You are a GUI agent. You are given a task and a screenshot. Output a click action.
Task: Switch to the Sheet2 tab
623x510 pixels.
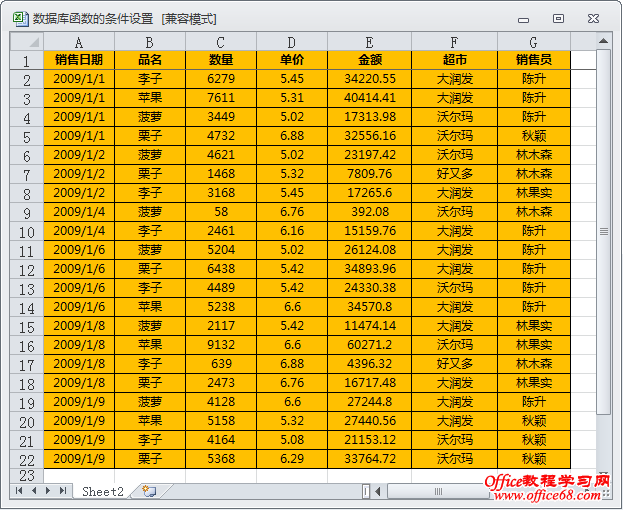(x=103, y=492)
